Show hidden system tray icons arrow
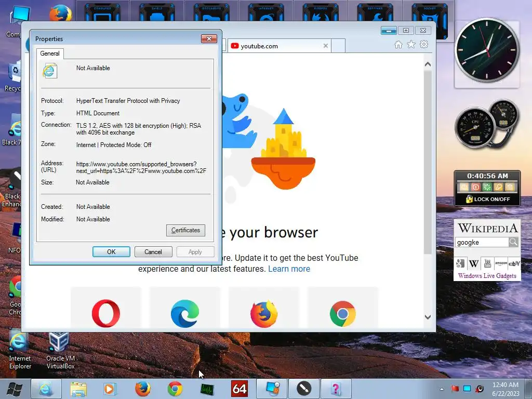Viewport: 532px width, 399px height. 442,389
